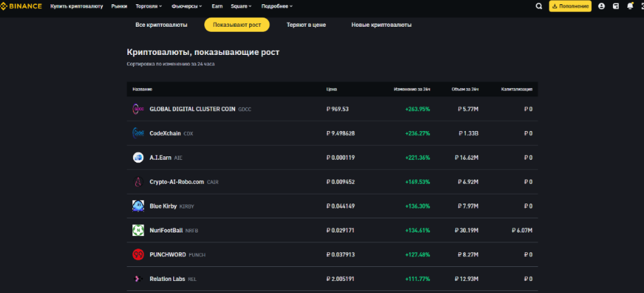Screen dimensions: 644x293
Task: Click the CDX ticker label
Action: (188, 134)
